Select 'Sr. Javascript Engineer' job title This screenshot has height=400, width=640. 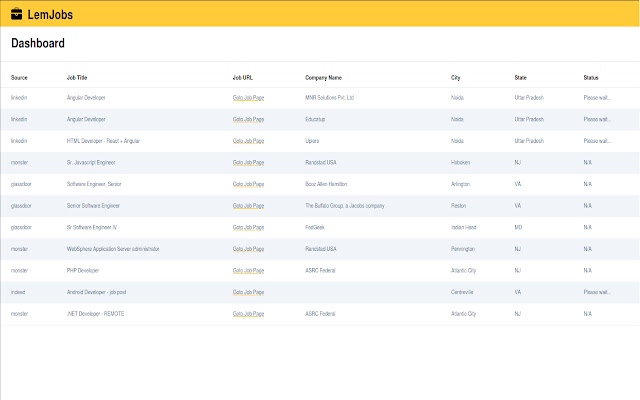pos(91,162)
